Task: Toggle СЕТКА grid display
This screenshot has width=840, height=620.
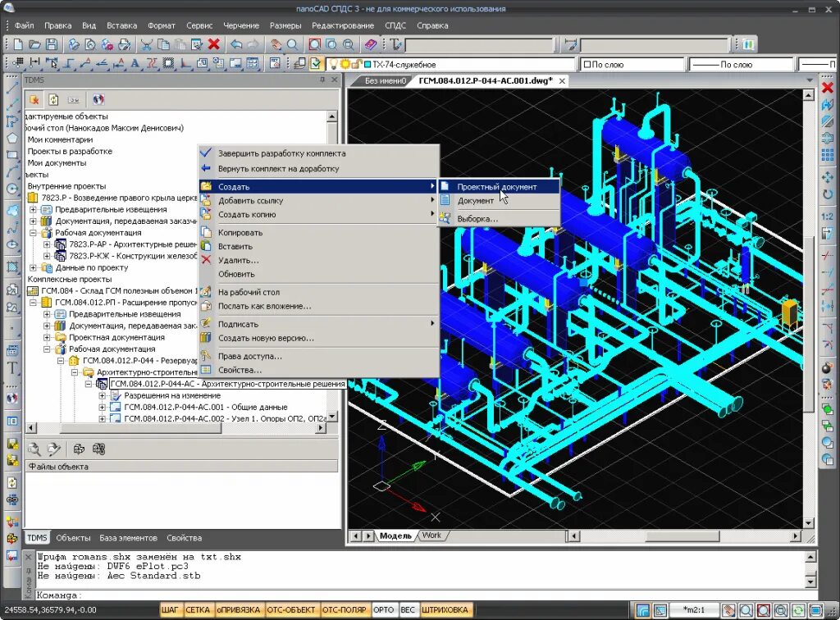Action: (198, 610)
